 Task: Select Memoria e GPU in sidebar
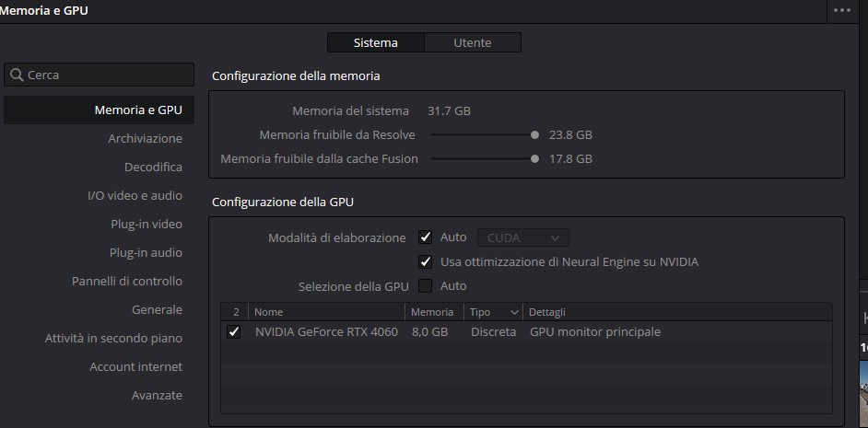click(100, 110)
